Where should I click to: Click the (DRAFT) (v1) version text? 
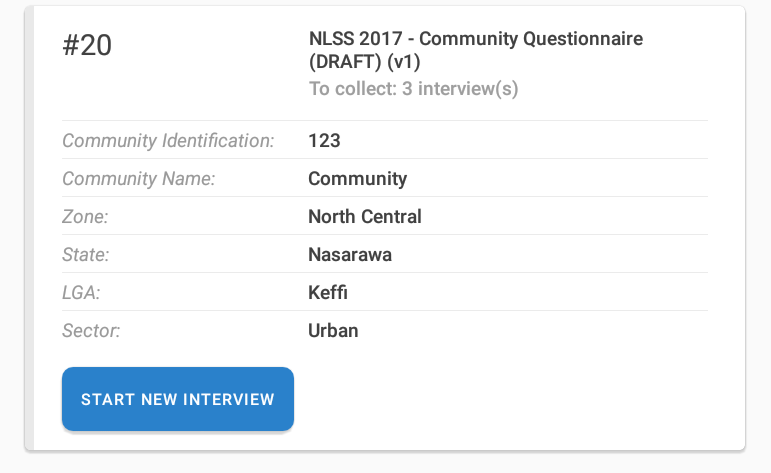[364, 63]
